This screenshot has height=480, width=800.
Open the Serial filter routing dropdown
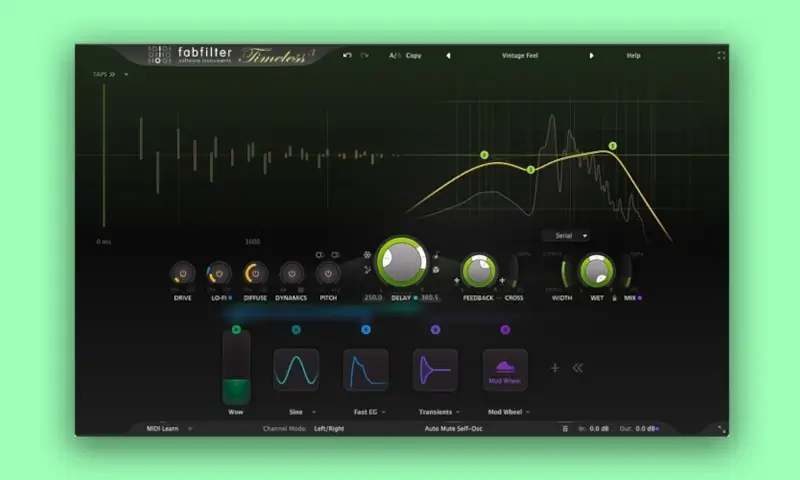(566, 236)
